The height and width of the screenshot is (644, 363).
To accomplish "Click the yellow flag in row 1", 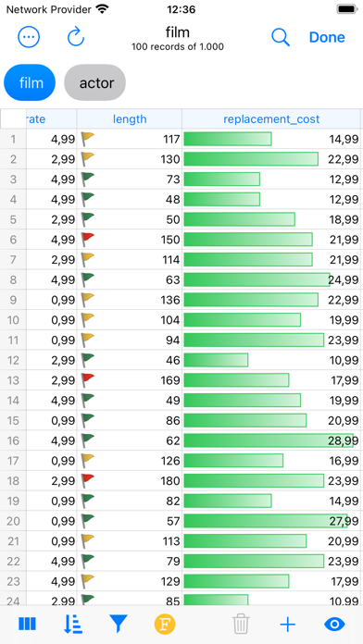I will (88, 139).
